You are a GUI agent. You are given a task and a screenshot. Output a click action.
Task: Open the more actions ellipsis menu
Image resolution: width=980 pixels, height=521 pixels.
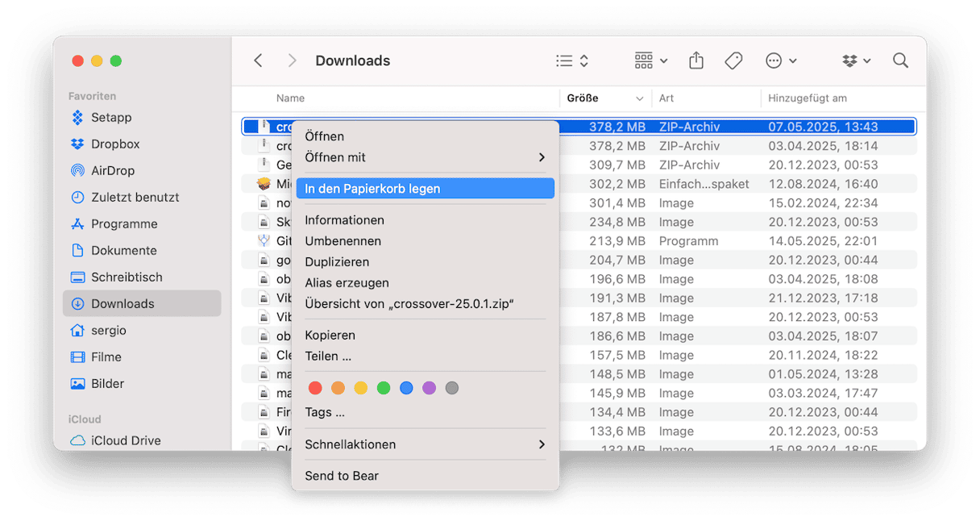(x=780, y=60)
